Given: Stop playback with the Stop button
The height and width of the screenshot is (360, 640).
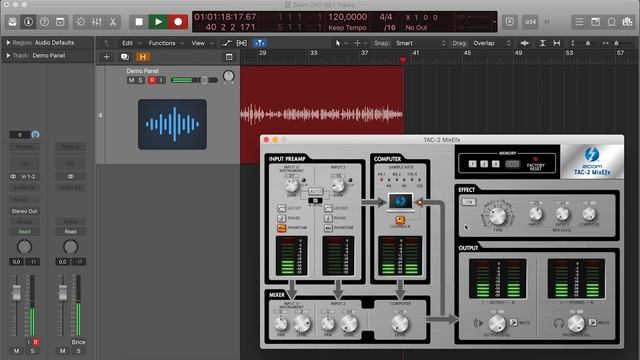Looking at the screenshot, I should [x=139, y=22].
